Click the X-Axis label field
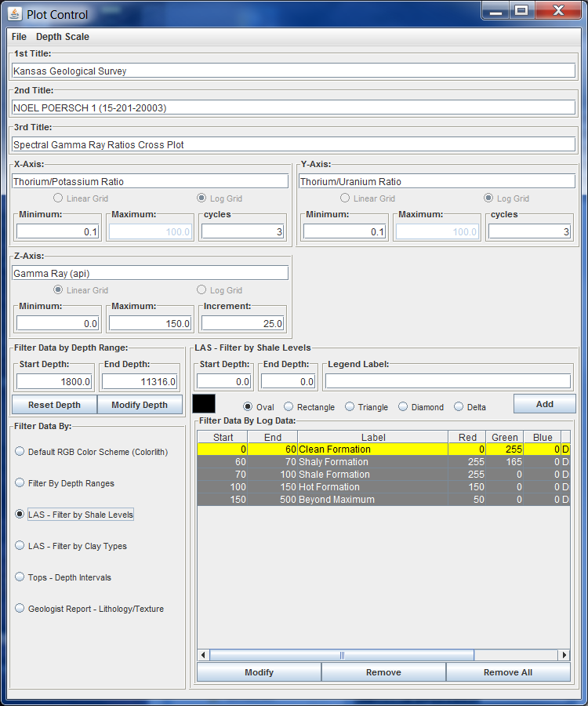This screenshot has width=588, height=706. tap(150, 181)
